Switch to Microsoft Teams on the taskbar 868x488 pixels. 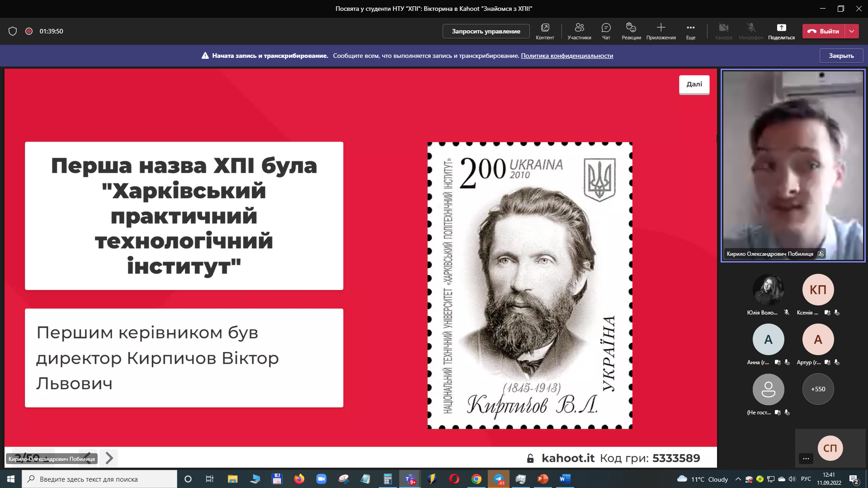[x=410, y=479]
